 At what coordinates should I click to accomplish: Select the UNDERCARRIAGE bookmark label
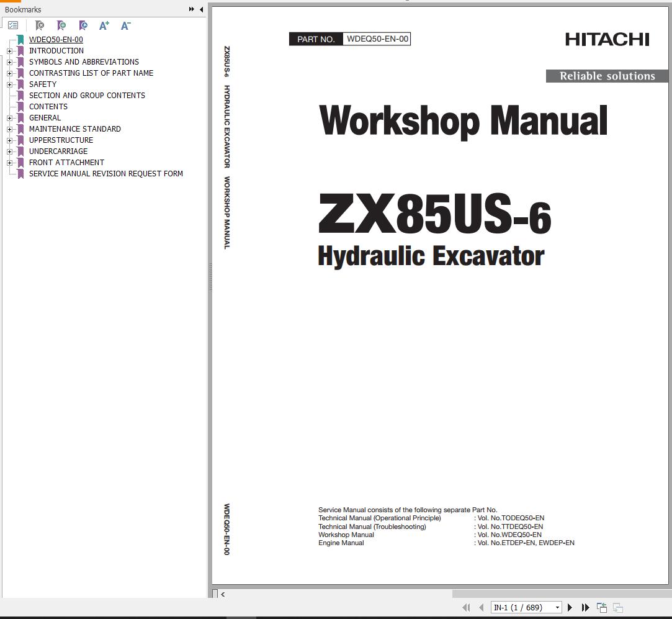58,151
